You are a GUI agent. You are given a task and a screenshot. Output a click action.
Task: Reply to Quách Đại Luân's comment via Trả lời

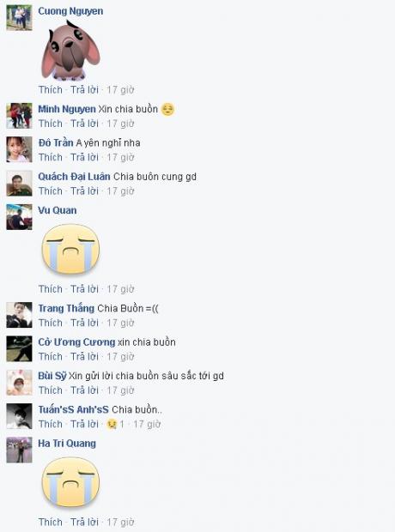click(84, 191)
